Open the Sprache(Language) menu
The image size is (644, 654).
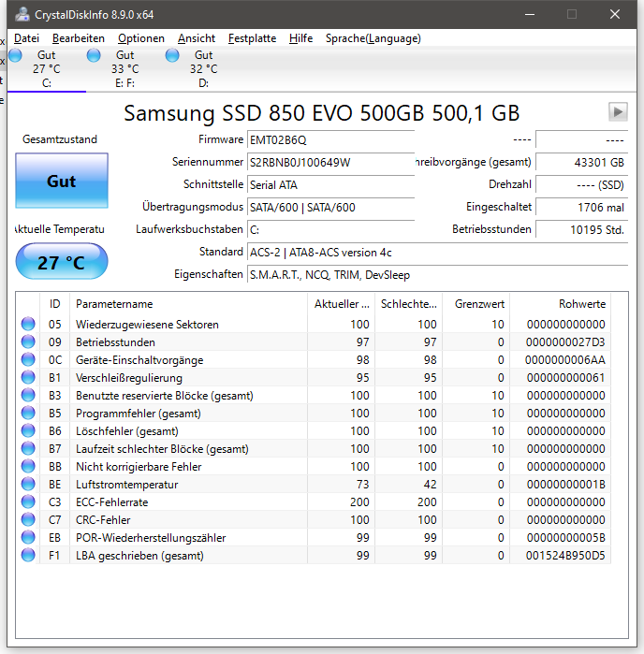(x=373, y=38)
